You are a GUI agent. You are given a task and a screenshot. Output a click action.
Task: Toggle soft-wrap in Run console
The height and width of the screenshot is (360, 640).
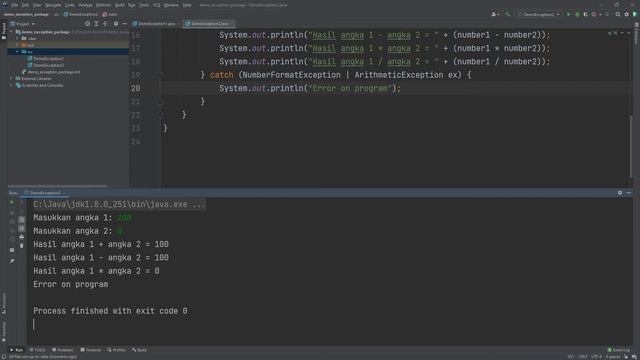(22, 220)
